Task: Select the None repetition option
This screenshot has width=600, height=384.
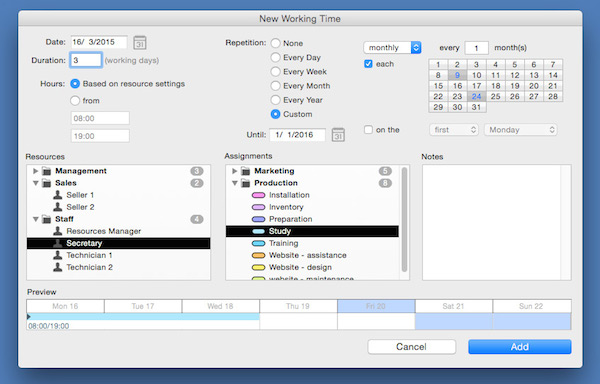Action: 275,43
